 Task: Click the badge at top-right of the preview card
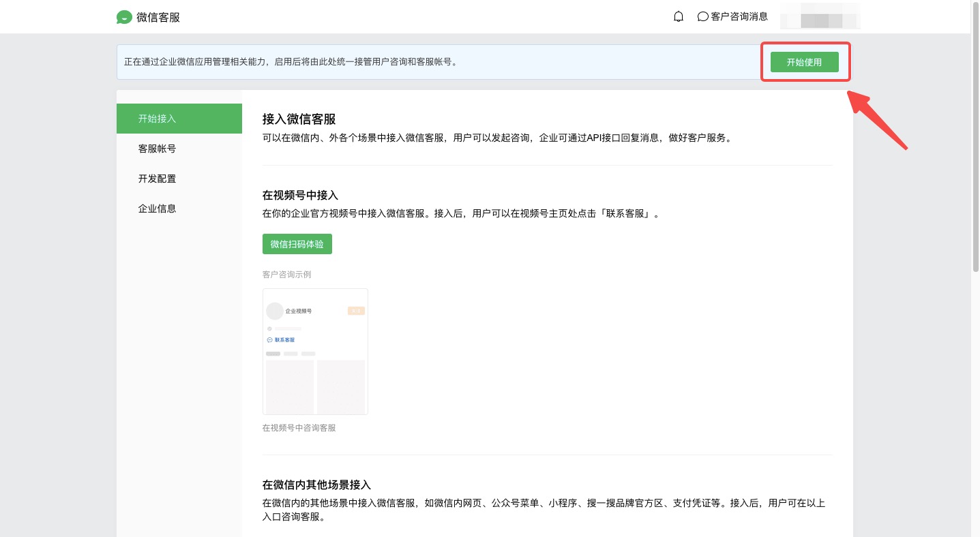[356, 310]
